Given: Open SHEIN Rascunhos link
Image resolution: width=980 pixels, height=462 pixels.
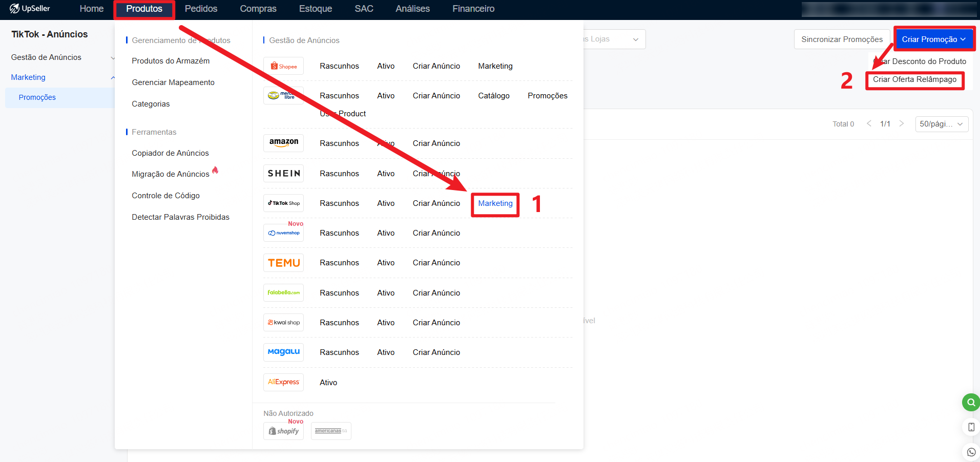Looking at the screenshot, I should click(x=339, y=174).
